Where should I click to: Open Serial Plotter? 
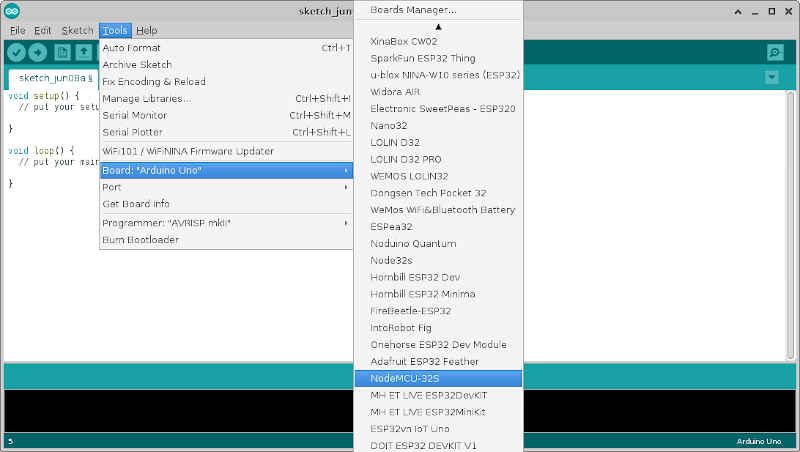226,132
